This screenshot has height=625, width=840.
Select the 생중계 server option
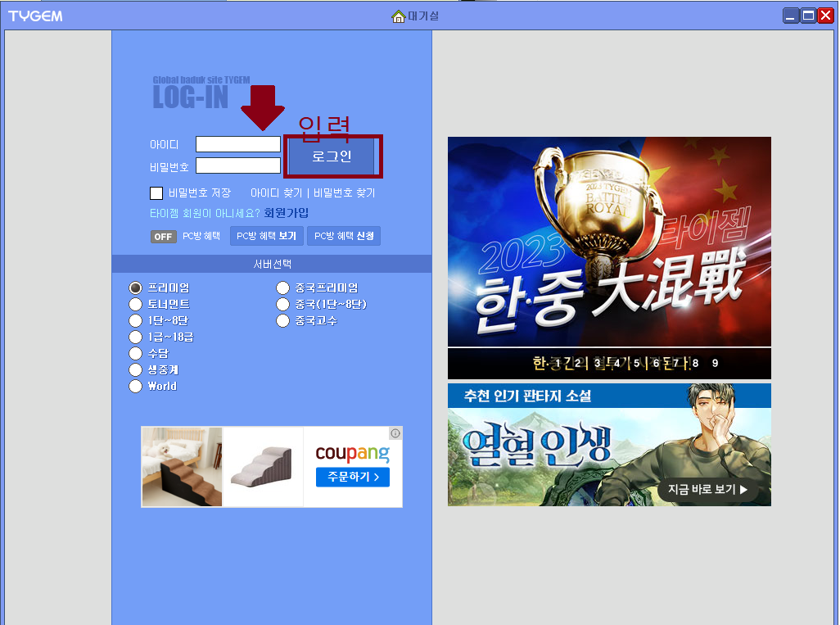[136, 370]
